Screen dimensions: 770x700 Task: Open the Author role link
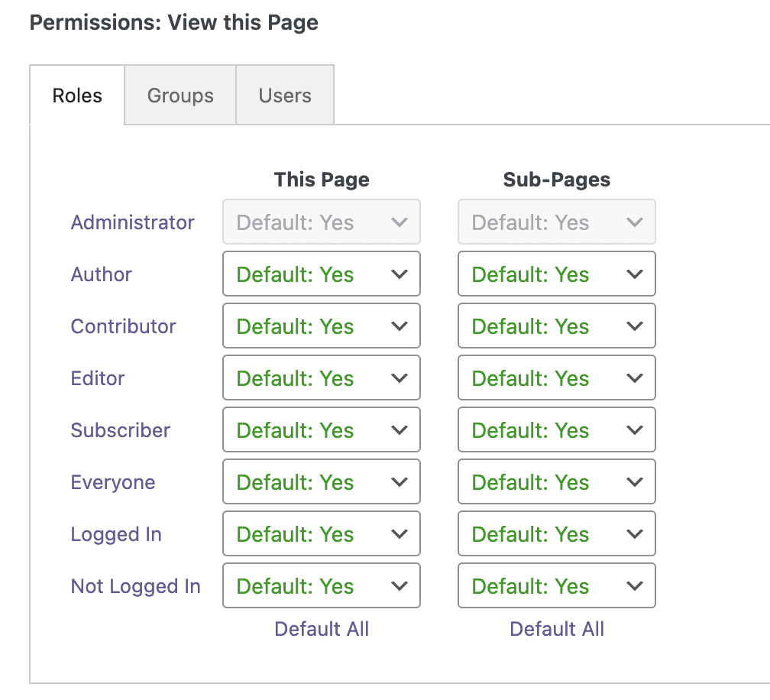click(102, 274)
